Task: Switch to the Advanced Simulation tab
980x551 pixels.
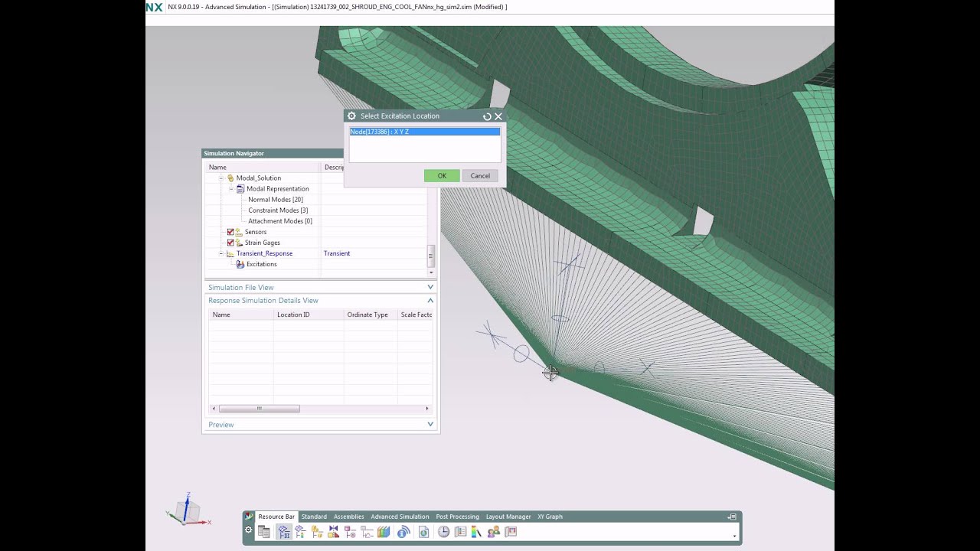Action: click(400, 517)
